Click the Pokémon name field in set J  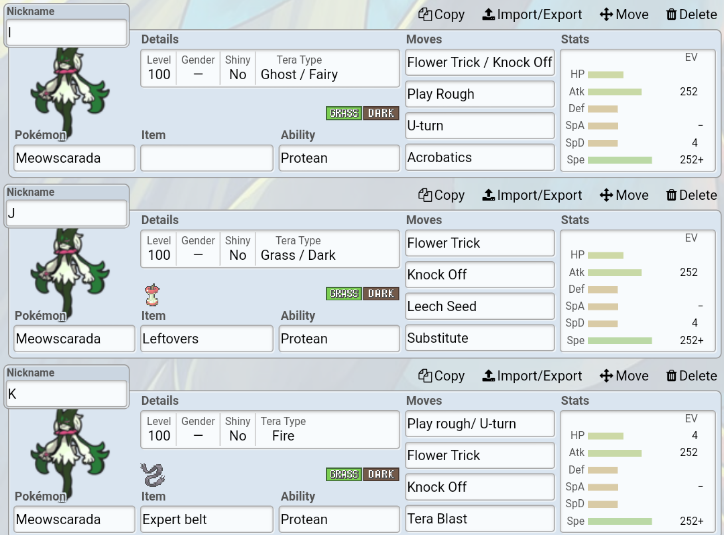point(74,339)
